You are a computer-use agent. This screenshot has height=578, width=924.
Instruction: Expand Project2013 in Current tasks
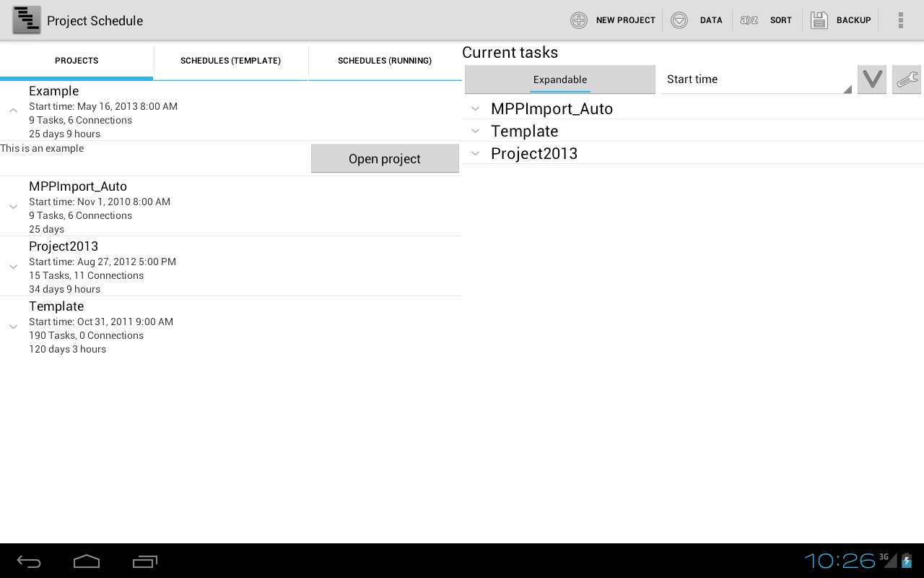(475, 153)
